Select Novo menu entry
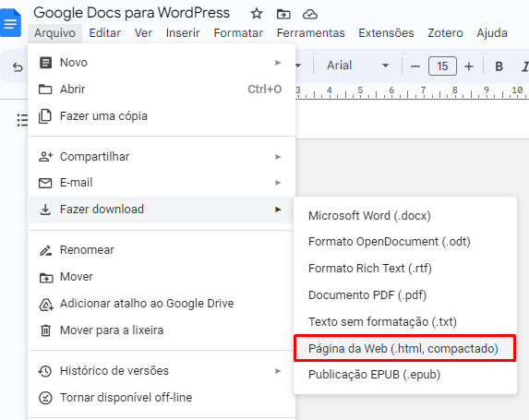 tap(162, 63)
